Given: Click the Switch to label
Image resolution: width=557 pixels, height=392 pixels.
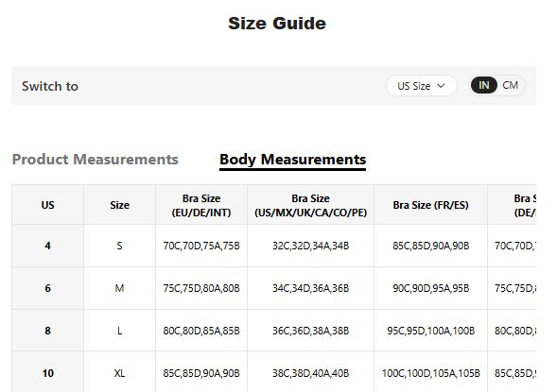Looking at the screenshot, I should [x=50, y=86].
